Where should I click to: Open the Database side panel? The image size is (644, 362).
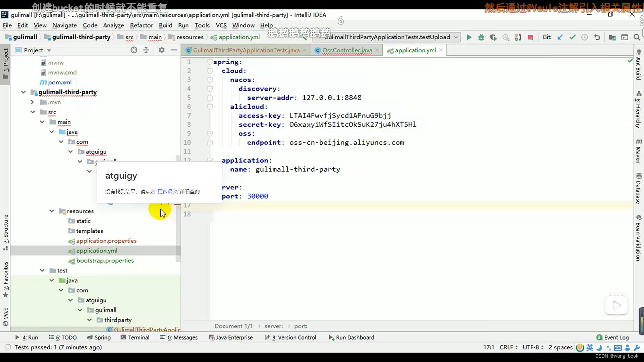(x=638, y=188)
